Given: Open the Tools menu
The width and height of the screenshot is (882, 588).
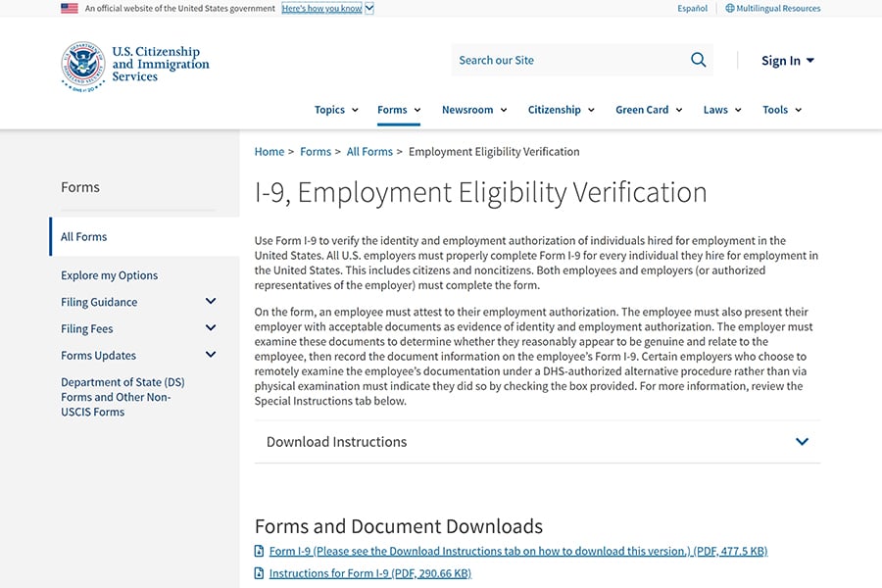Looking at the screenshot, I should (782, 110).
